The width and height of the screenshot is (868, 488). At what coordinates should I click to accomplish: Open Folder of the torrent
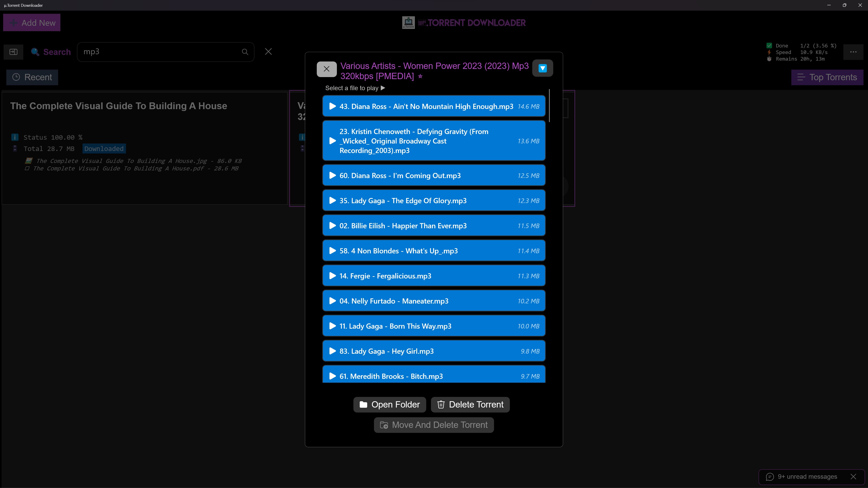(390, 404)
